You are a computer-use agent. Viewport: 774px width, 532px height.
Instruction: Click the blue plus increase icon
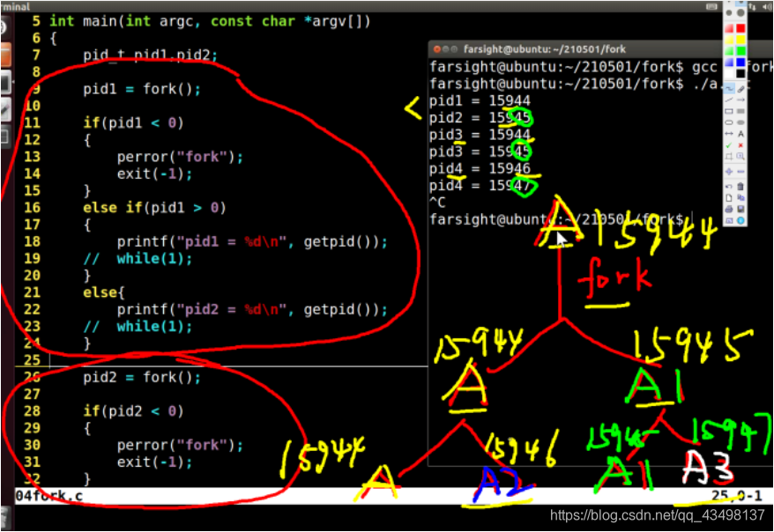pyautogui.click(x=729, y=171)
